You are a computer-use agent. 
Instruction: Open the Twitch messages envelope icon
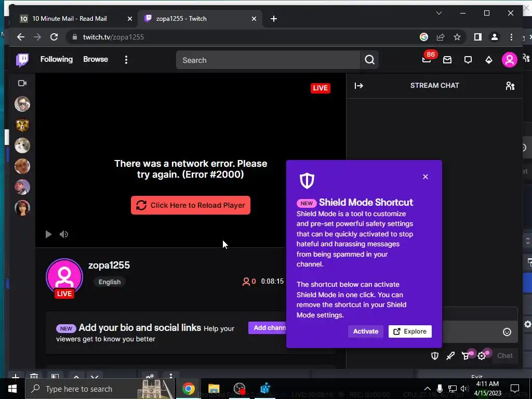pos(447,60)
